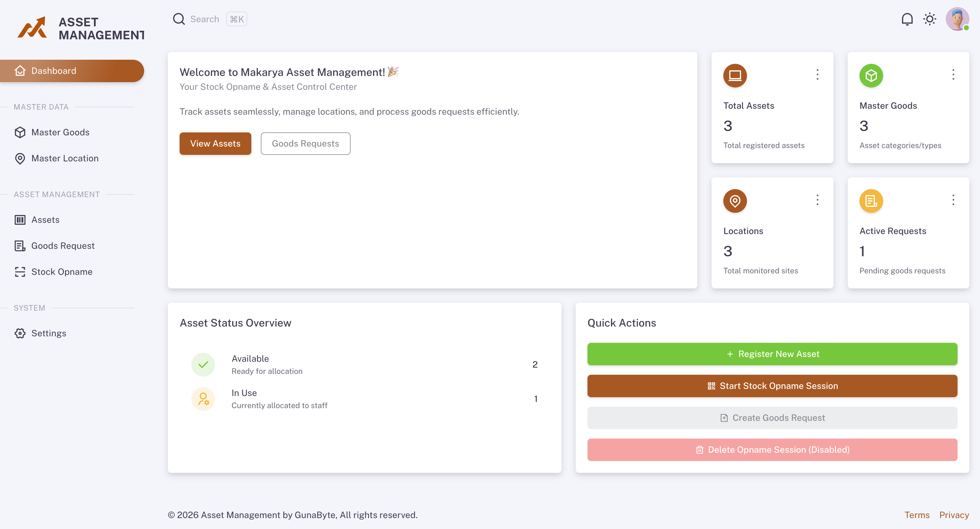Click 'Total monitored sites' caption
This screenshot has height=529, width=980.
[x=761, y=271]
